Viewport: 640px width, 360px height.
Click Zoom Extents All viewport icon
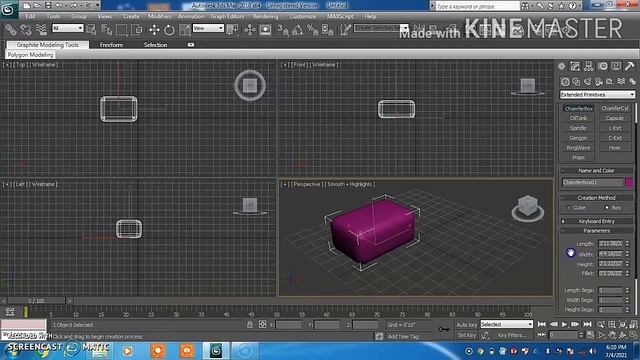pyautogui.click(x=633, y=324)
